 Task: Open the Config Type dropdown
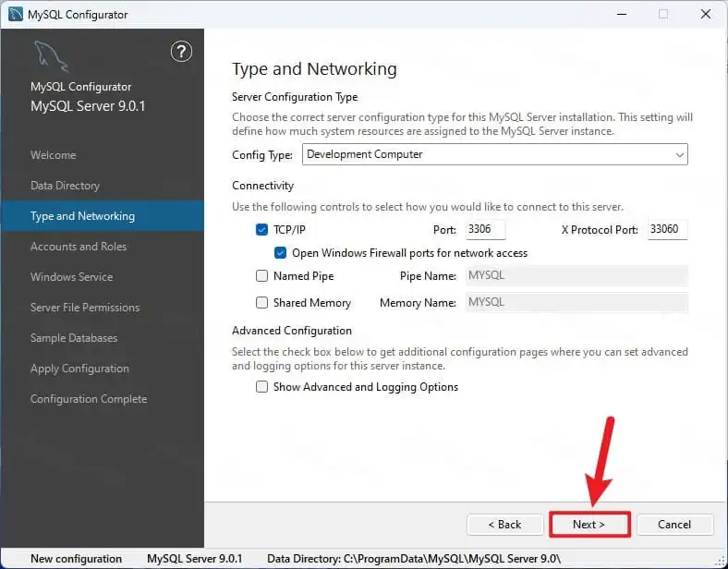(495, 154)
